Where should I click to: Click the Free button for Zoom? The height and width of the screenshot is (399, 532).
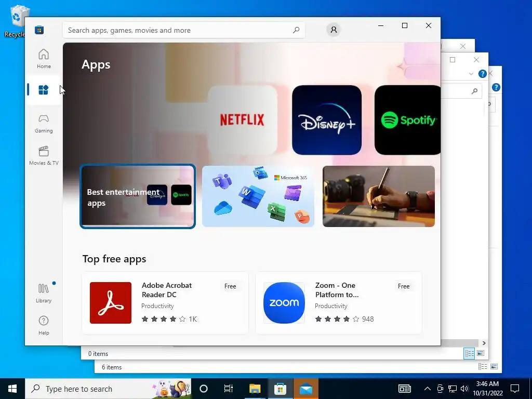point(403,286)
